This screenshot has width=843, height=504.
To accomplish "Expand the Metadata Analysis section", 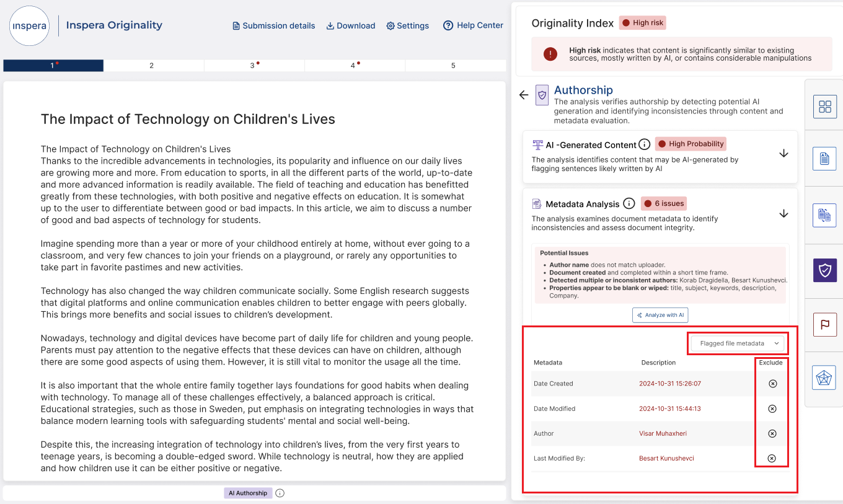I will (x=784, y=213).
